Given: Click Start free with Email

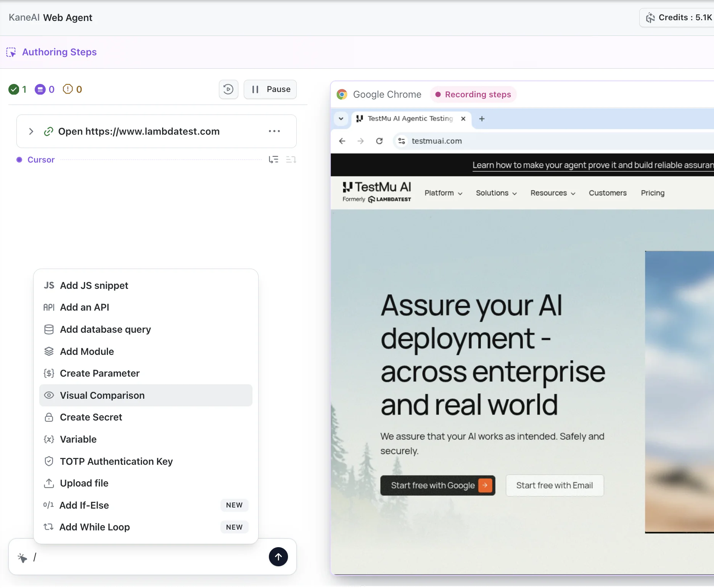Looking at the screenshot, I should pyautogui.click(x=555, y=485).
